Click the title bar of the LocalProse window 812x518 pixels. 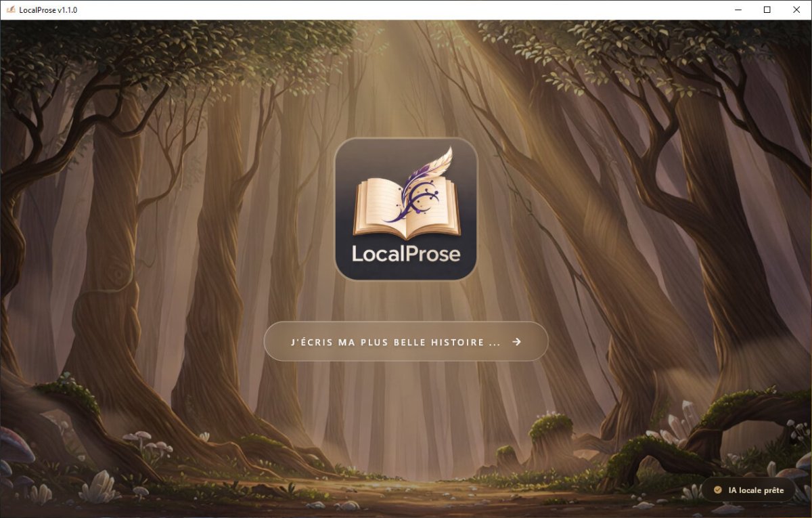[338, 10]
